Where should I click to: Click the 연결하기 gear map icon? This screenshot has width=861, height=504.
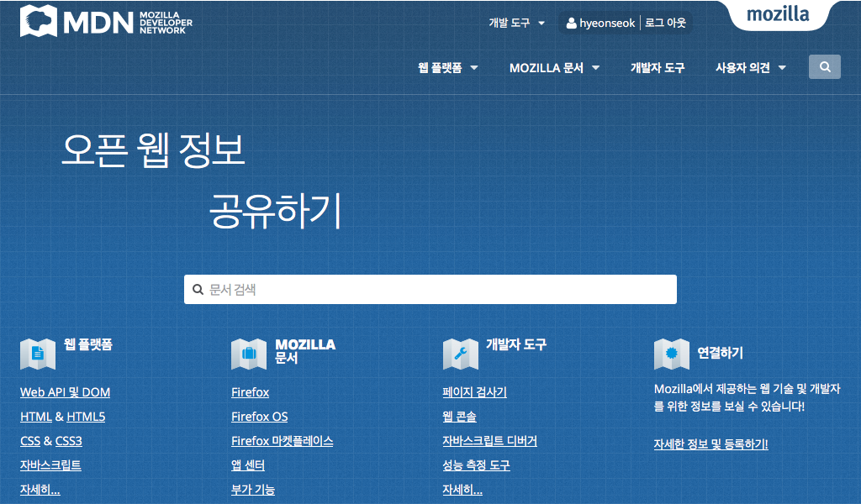pyautogui.click(x=672, y=354)
